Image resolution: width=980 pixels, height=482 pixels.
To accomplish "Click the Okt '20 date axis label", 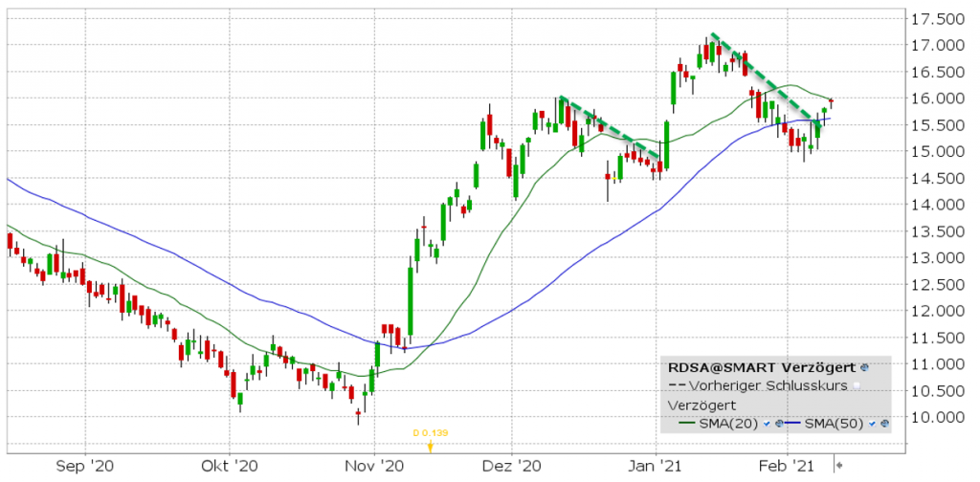I will click(x=230, y=466).
